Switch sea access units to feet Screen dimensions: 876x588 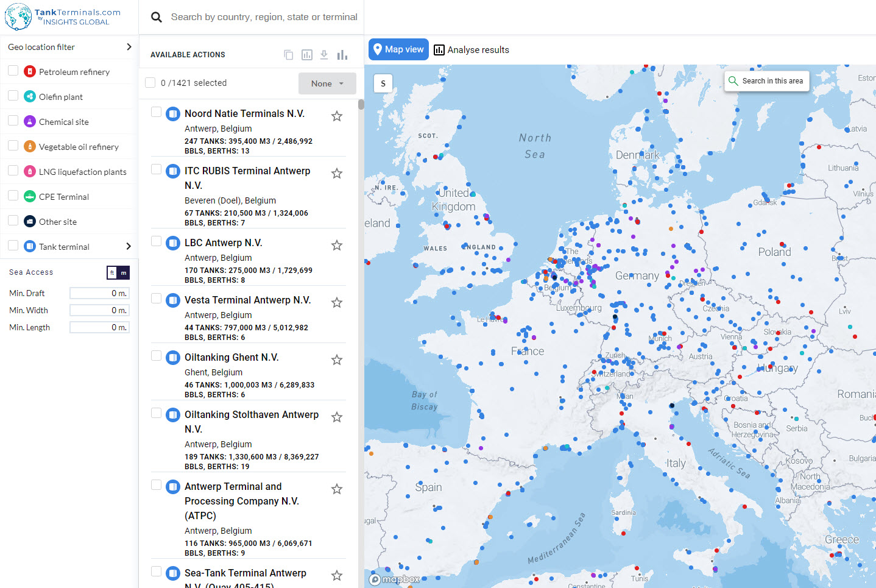(x=112, y=273)
